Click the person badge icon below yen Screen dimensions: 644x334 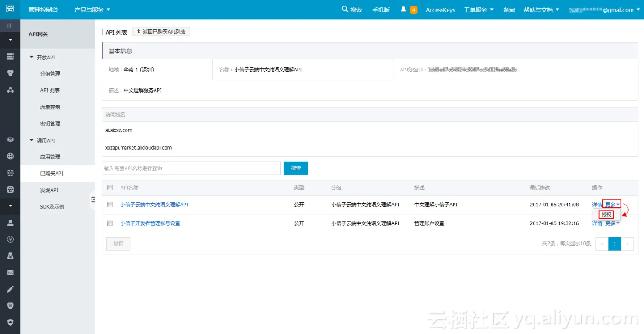pos(10,256)
